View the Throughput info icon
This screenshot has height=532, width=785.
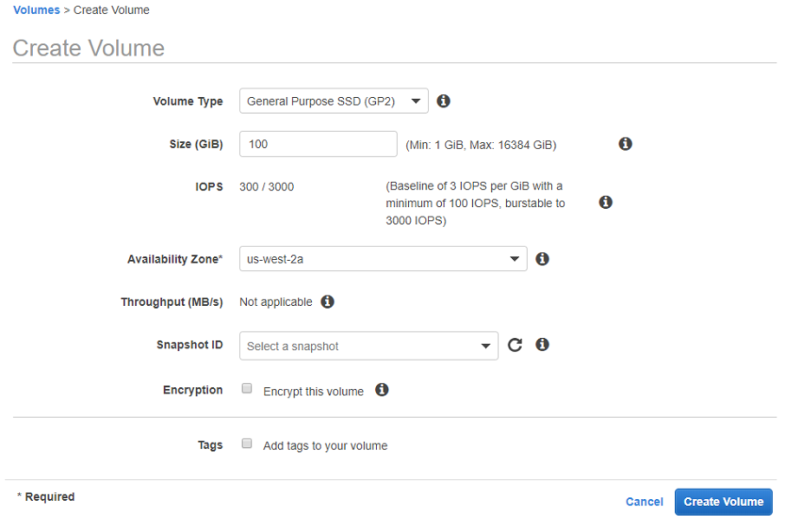coord(328,302)
